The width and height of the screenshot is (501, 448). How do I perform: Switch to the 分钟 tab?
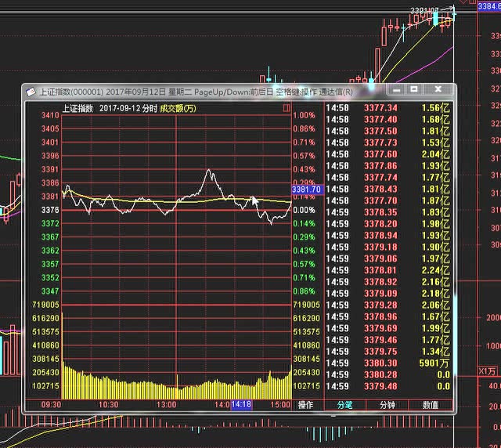point(387,405)
